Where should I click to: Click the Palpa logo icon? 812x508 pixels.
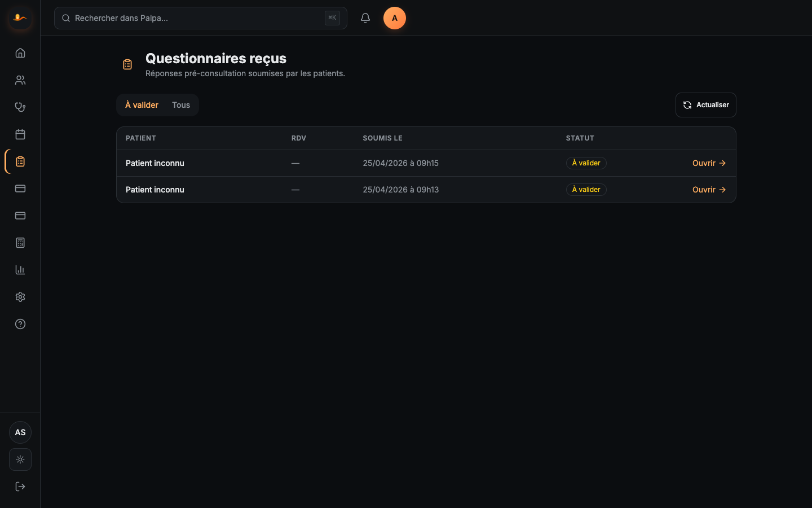coord(20,18)
